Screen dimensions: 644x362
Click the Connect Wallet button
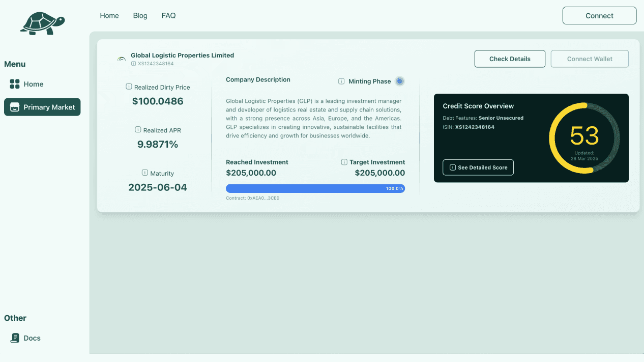[x=590, y=59]
